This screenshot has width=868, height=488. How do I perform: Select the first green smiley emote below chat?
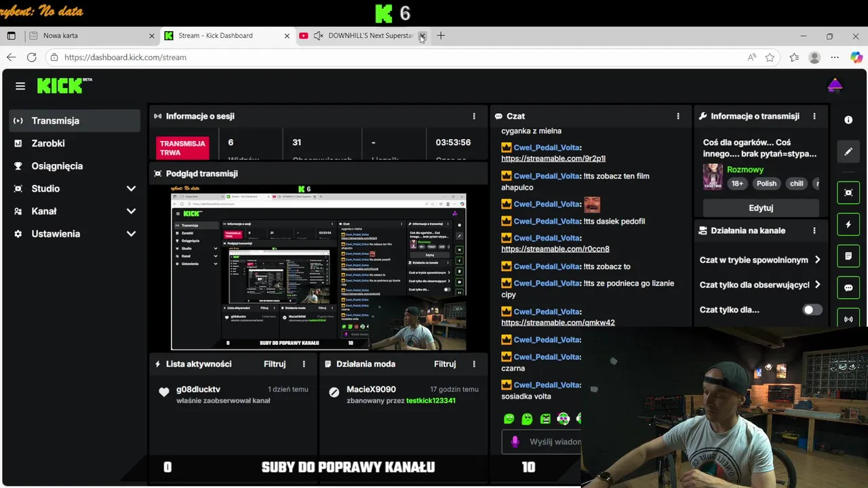pos(509,419)
